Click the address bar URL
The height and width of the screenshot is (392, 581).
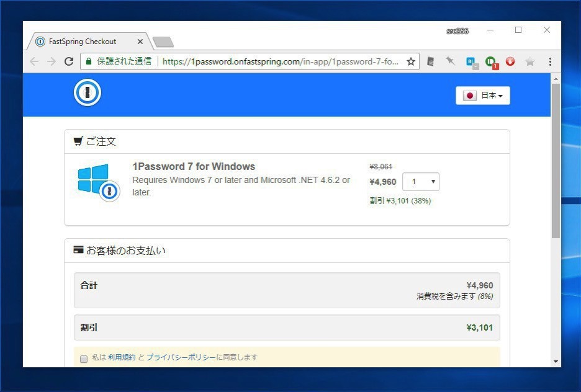point(280,61)
